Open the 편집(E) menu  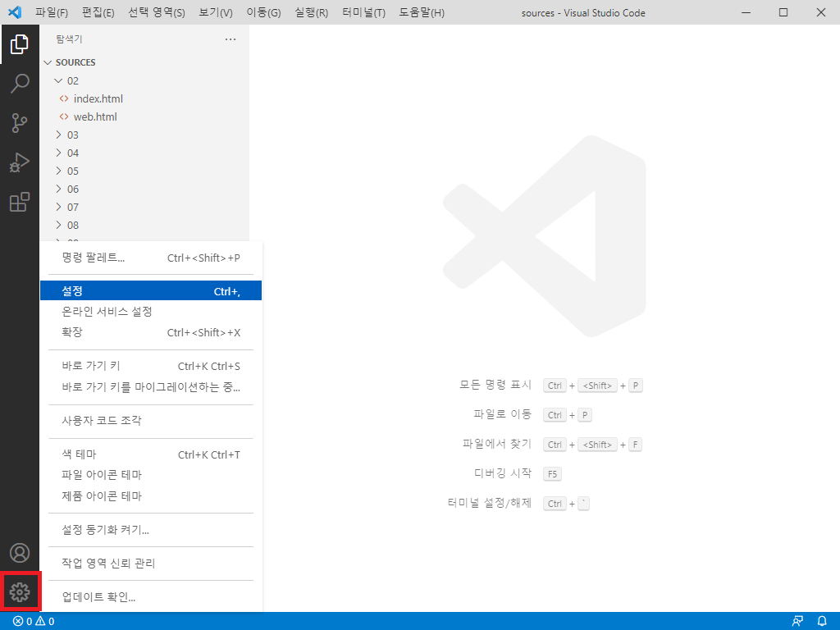(98, 12)
